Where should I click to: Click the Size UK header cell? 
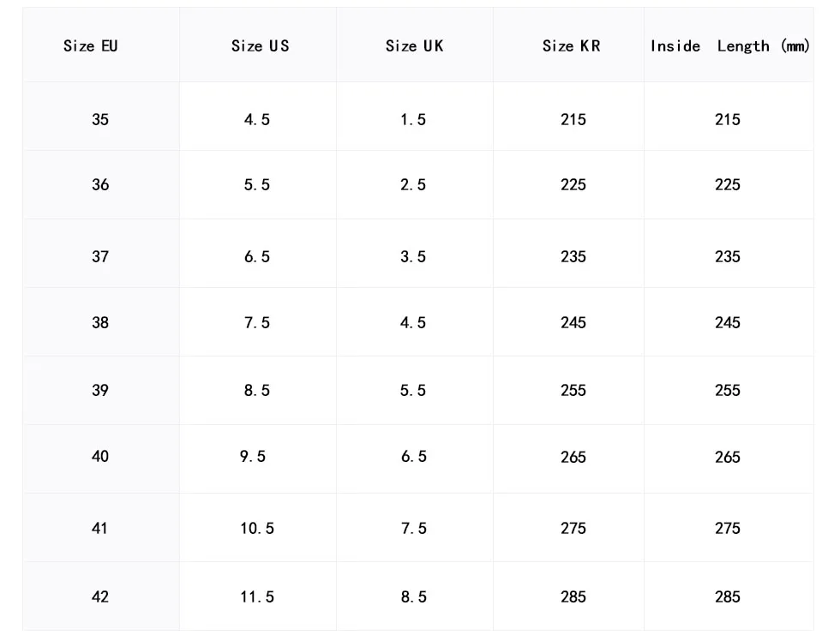(x=414, y=46)
